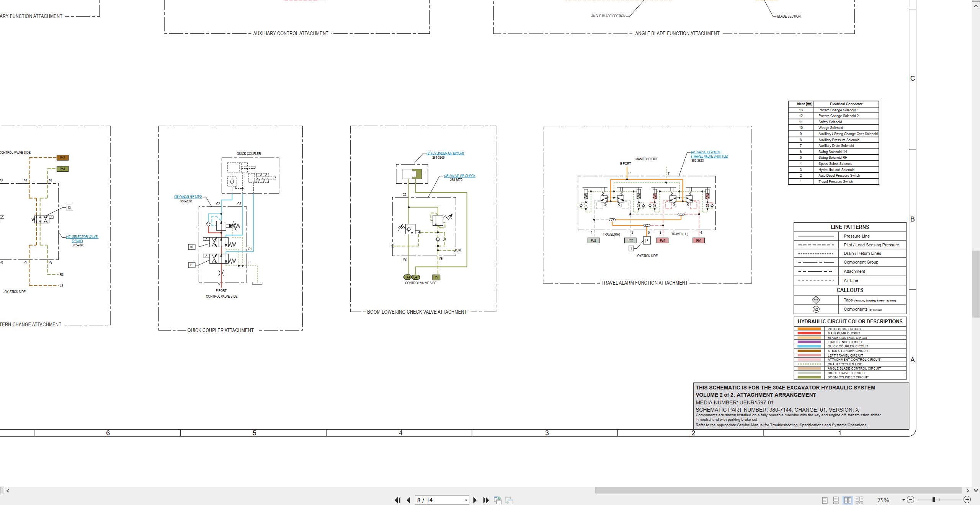Click the 75% zoom value text
This screenshot has width=980, height=505.
click(883, 500)
